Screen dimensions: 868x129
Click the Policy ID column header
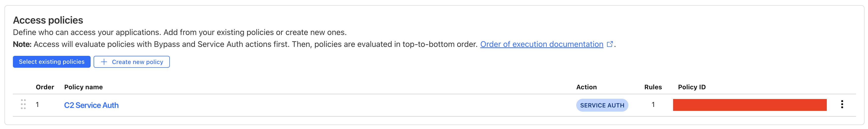pyautogui.click(x=691, y=87)
